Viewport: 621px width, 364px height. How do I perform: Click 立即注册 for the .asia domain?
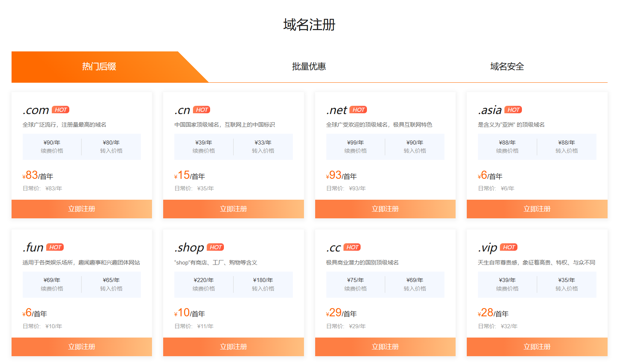pyautogui.click(x=537, y=209)
